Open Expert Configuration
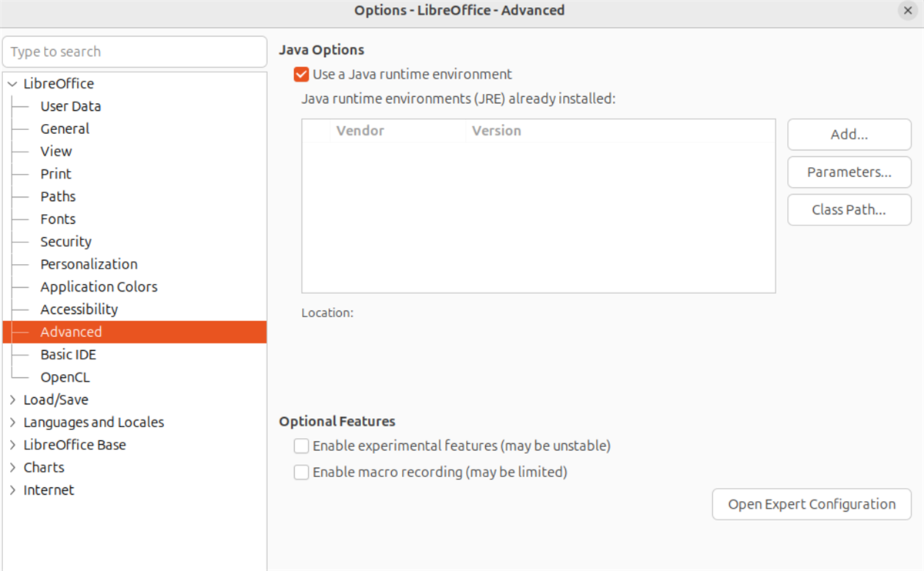The height and width of the screenshot is (571, 924). pos(812,505)
